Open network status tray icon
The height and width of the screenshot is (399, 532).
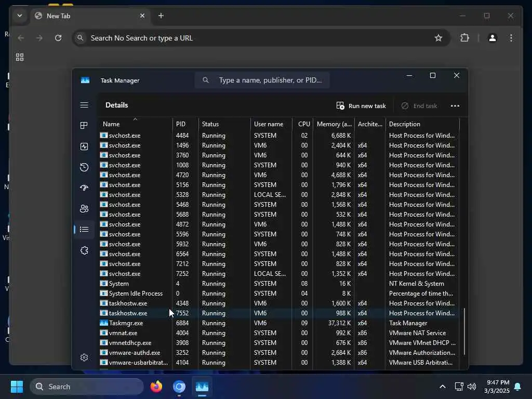click(459, 387)
